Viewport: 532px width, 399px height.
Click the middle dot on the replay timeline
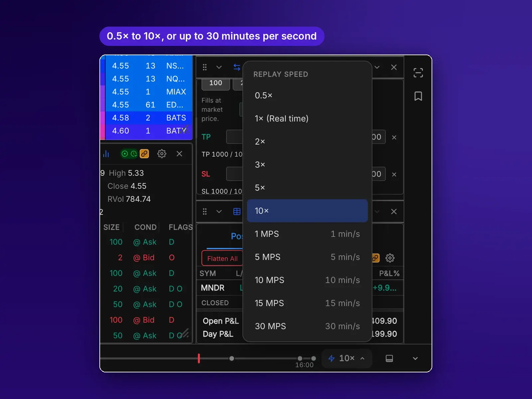[231, 358]
